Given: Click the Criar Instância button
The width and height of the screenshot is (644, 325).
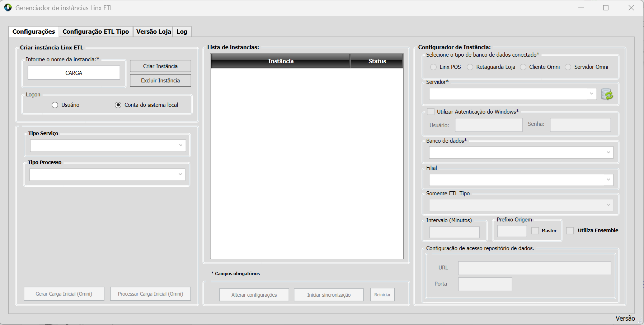Looking at the screenshot, I should coord(160,66).
